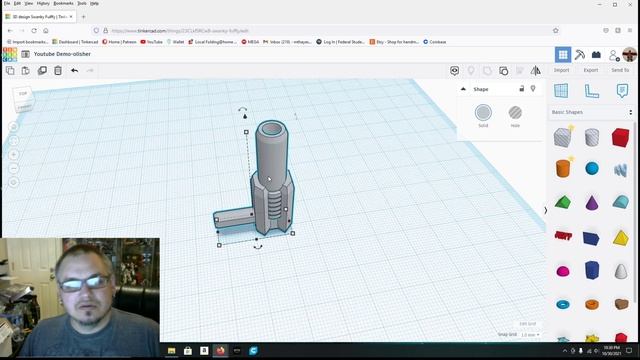
Task: Click the Paste icon in Tinkercad toolbar
Action: (25, 71)
